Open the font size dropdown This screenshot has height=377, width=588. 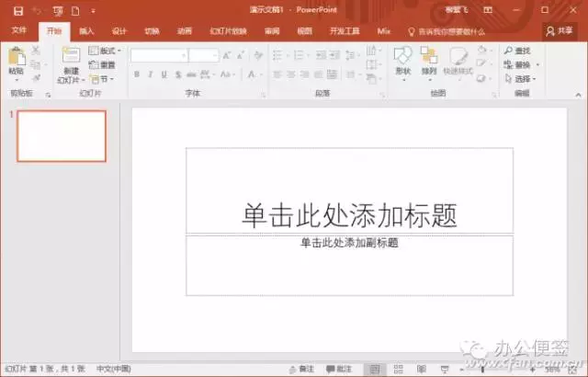click(x=215, y=55)
